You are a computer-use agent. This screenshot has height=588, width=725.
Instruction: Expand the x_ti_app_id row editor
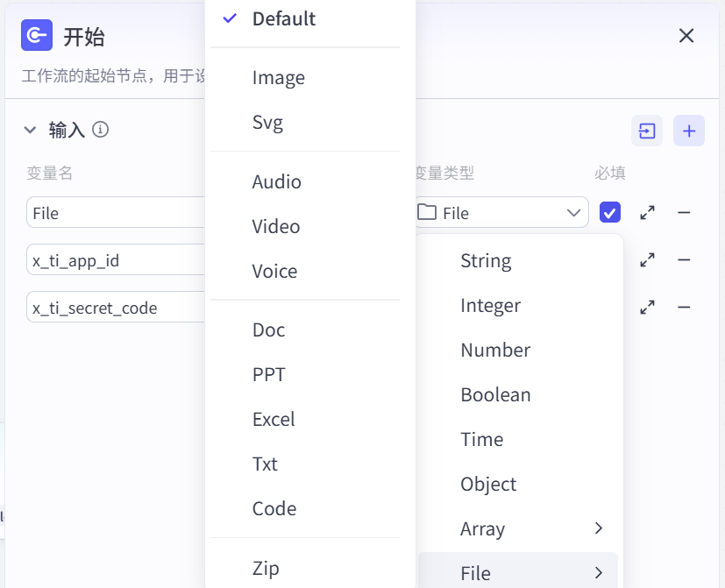pos(647,259)
